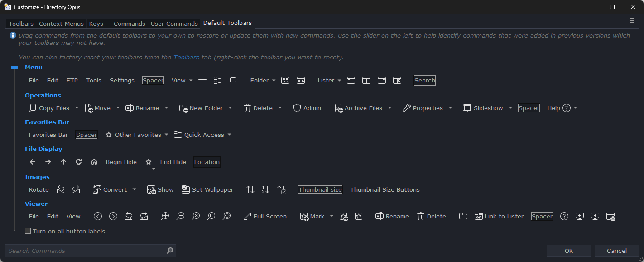Screen dimensions: 644x262
Task: Enable Turn on all button labels
Action: coord(28,231)
